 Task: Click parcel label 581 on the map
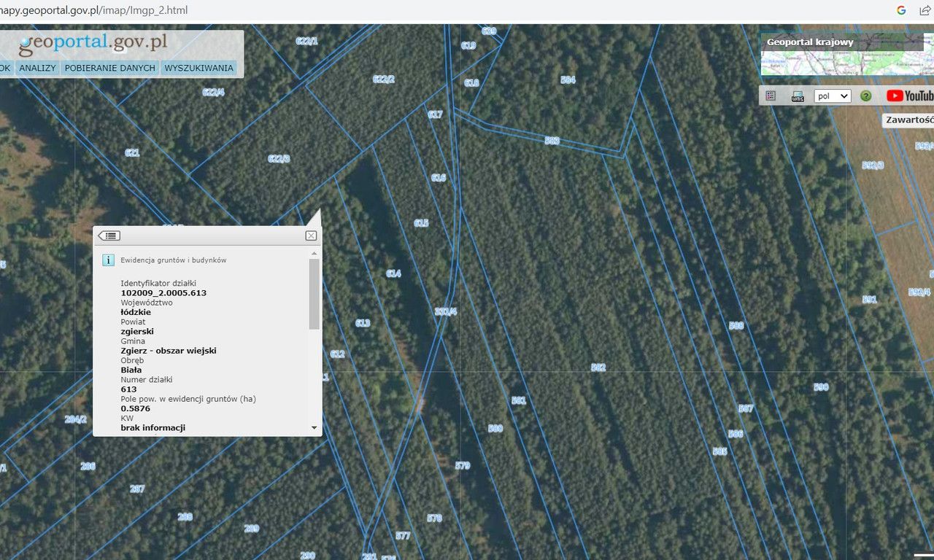pos(519,400)
